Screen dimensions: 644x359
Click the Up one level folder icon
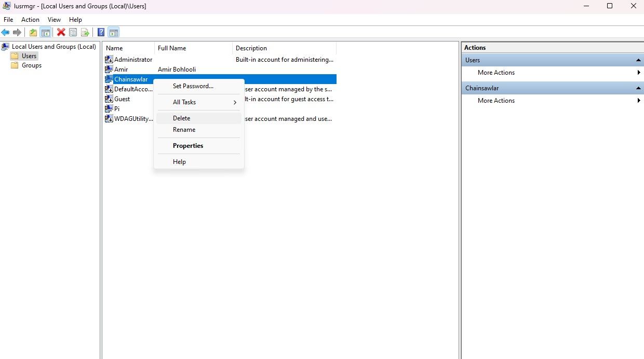(x=33, y=32)
